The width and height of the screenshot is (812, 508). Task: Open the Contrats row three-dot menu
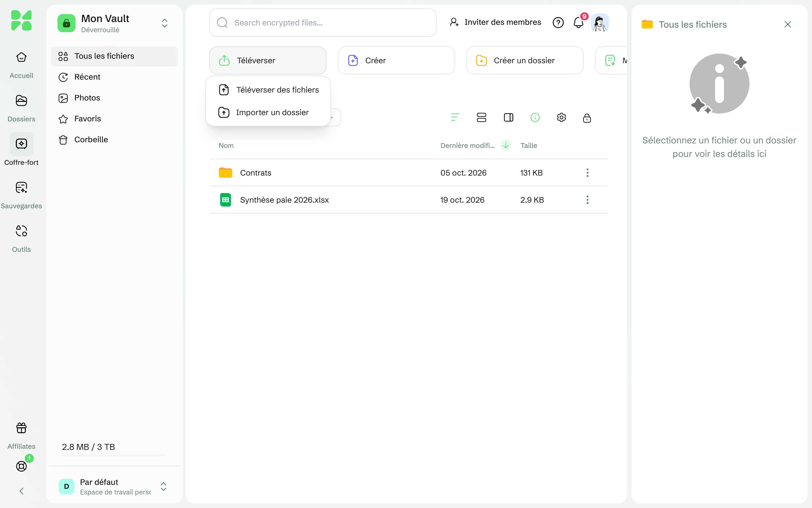click(x=587, y=173)
